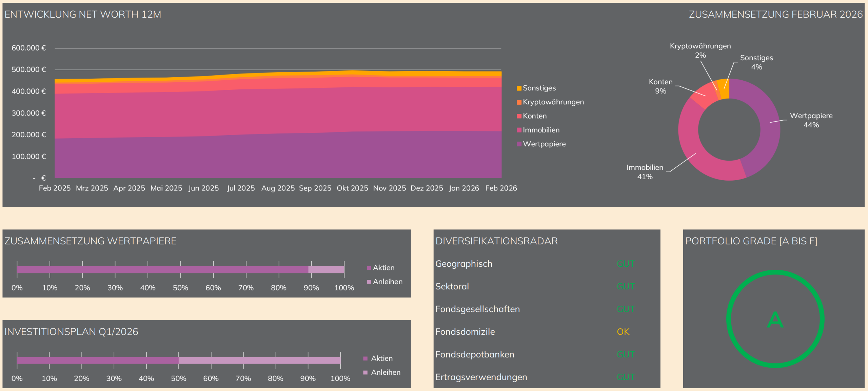Screen dimensions: 868x391
Task: Select the Sektoral diversification row
Action: coord(452,286)
